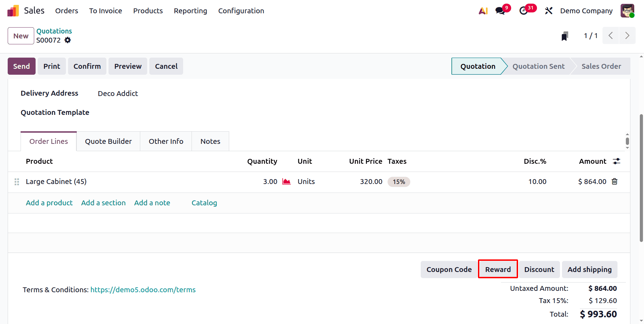The width and height of the screenshot is (644, 324).
Task: Open the activities clock icon
Action: 524,11
